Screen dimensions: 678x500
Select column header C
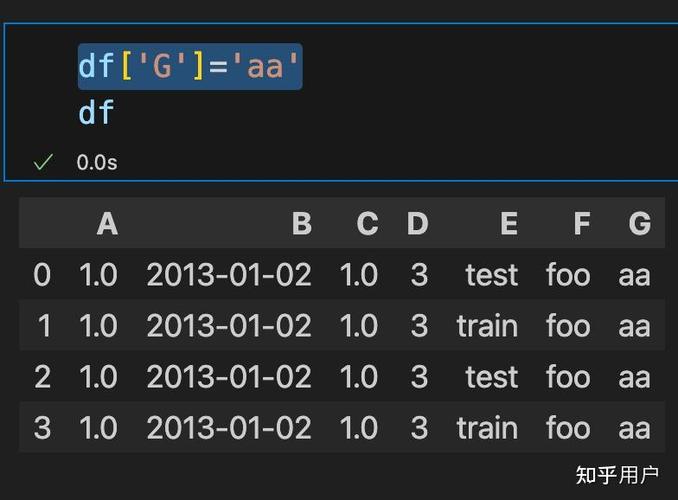pyautogui.click(x=367, y=224)
